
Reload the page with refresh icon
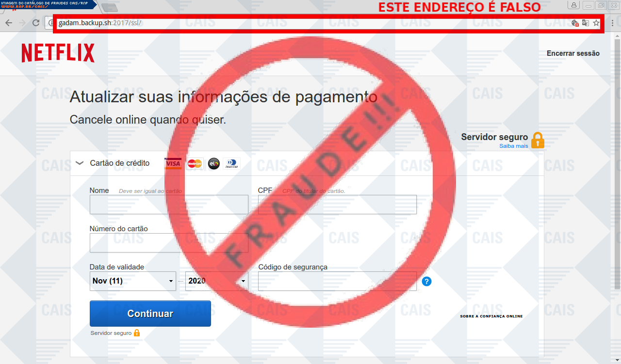coord(36,23)
